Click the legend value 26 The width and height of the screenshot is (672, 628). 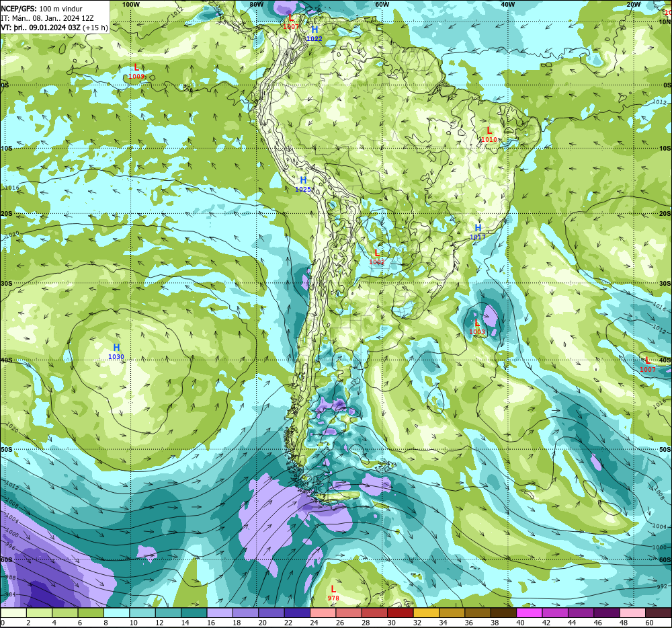pyautogui.click(x=340, y=623)
